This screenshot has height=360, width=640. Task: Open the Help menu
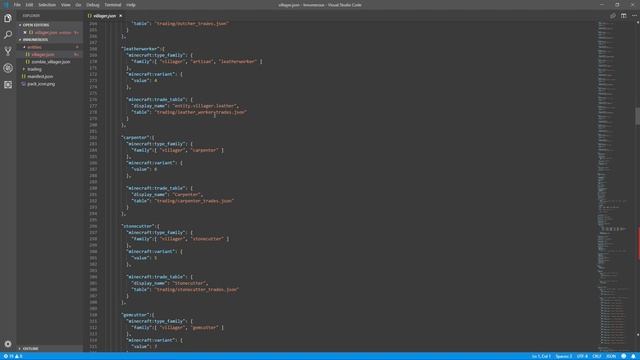[131, 5]
